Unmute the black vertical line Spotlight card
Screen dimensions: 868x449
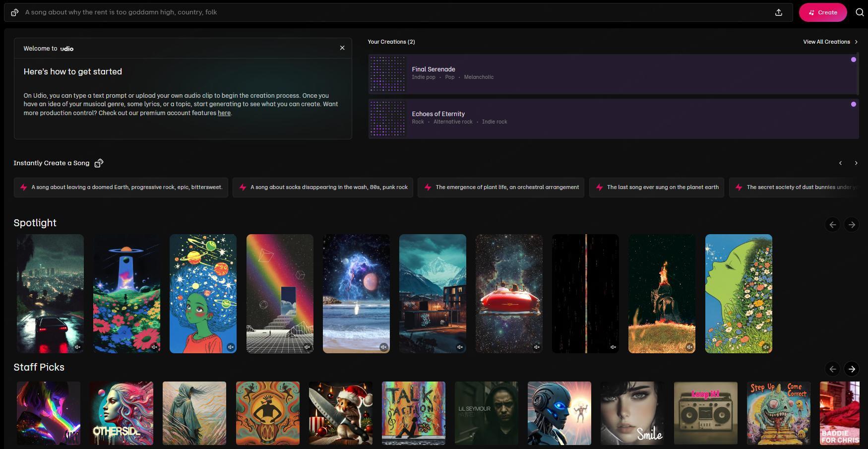[x=613, y=347]
